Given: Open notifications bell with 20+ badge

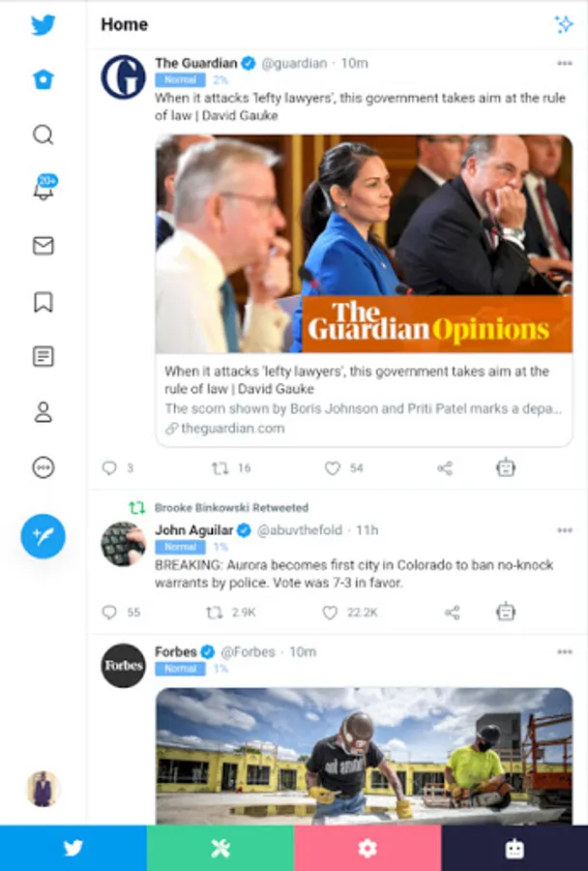Looking at the screenshot, I should pos(44,187).
